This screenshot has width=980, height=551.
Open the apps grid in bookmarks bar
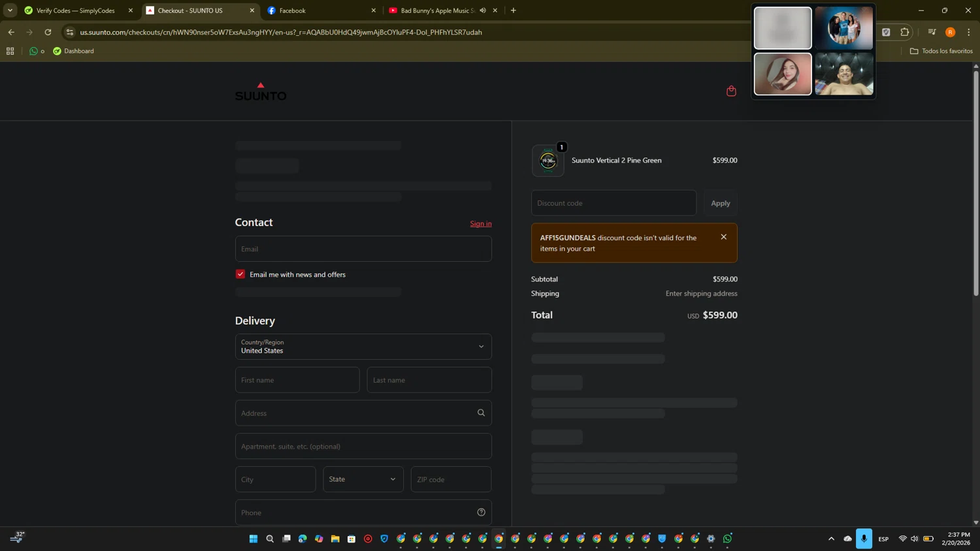pos(10,51)
